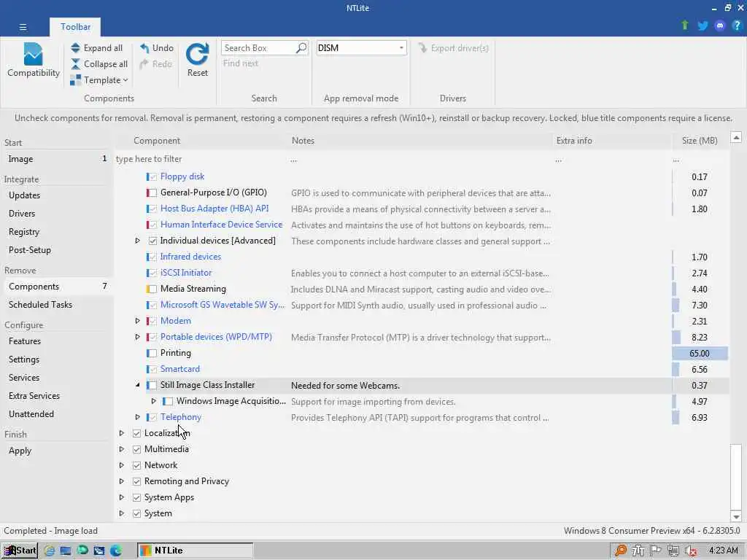The image size is (747, 560).
Task: Click the NTLite taskbar button
Action: point(196,551)
